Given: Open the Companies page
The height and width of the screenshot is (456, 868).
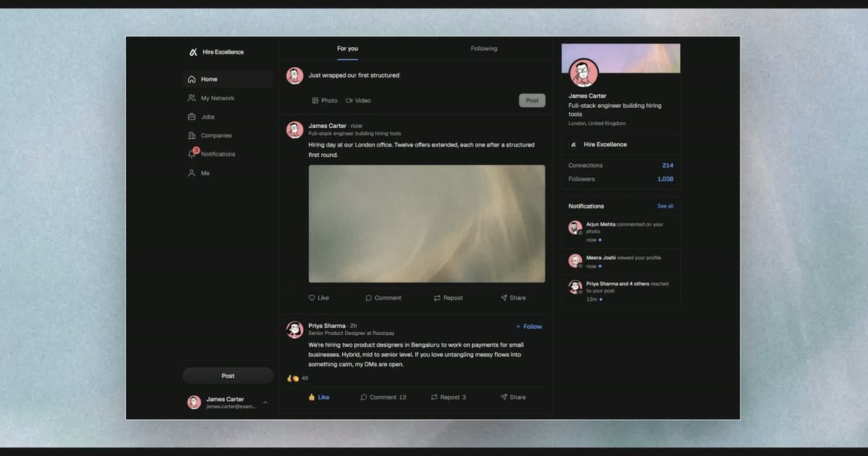Looking at the screenshot, I should pos(228,135).
